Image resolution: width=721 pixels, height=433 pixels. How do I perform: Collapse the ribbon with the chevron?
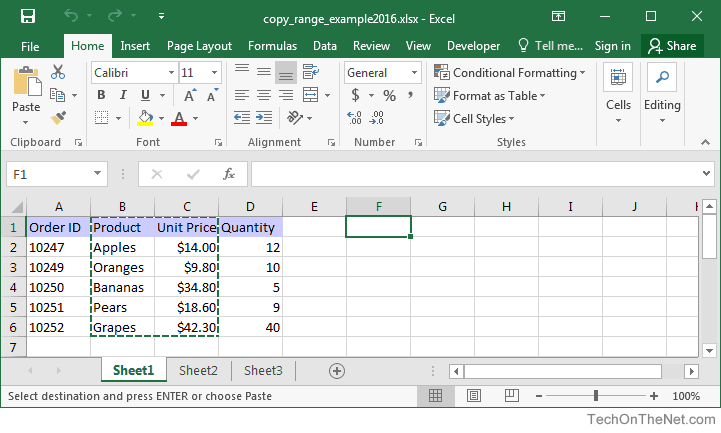pos(705,142)
